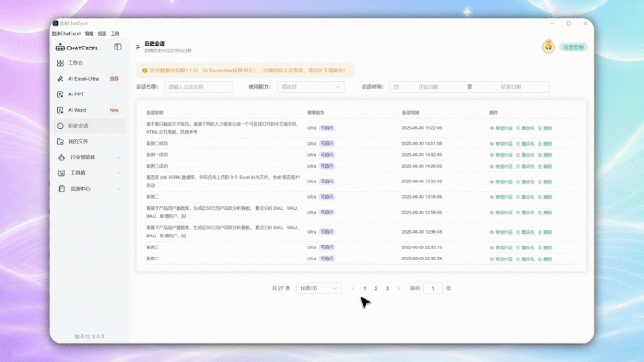Click session name 案例一成功
This screenshot has height=362, width=644.
pos(157,155)
